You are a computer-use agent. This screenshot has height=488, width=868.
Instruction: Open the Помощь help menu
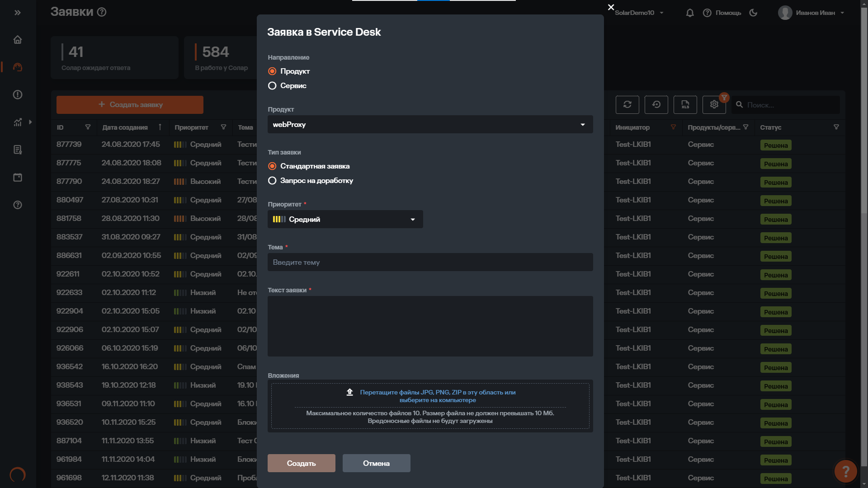tap(722, 13)
